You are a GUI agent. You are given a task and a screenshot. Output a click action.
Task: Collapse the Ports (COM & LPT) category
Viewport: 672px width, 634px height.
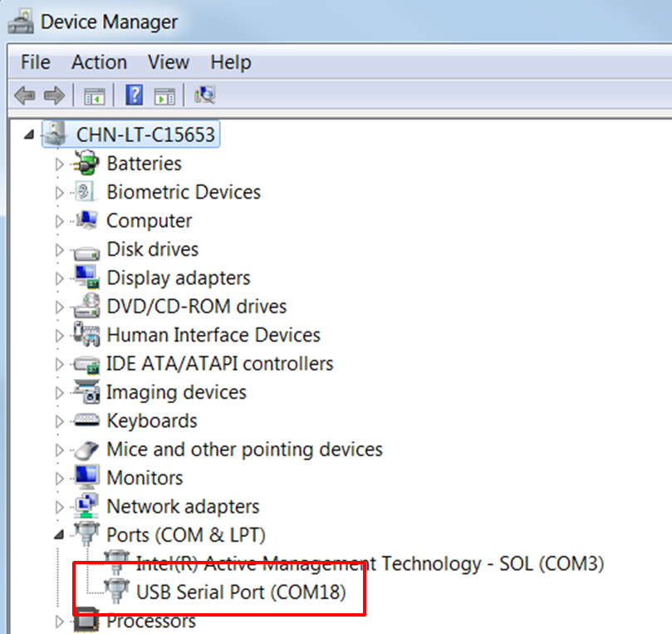tap(58, 534)
